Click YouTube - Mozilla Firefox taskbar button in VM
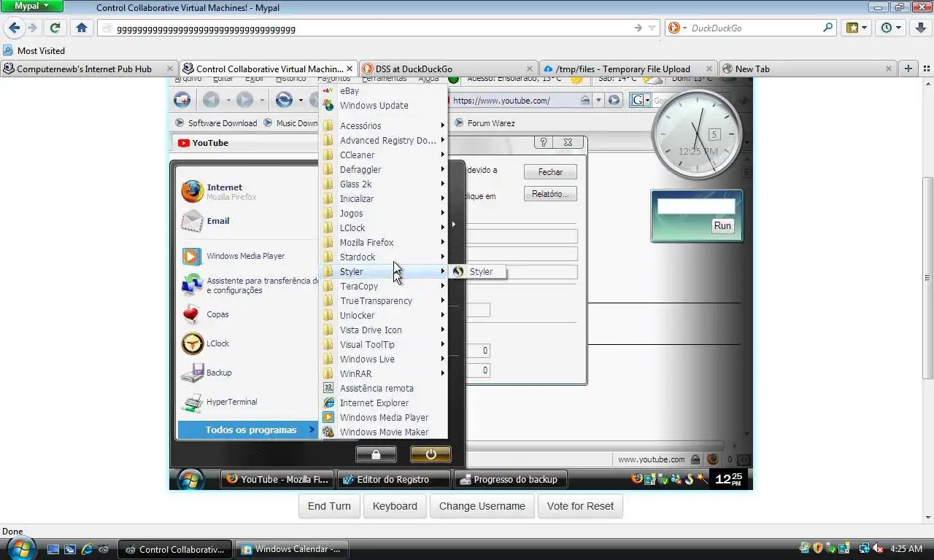934x560 pixels. click(277, 479)
